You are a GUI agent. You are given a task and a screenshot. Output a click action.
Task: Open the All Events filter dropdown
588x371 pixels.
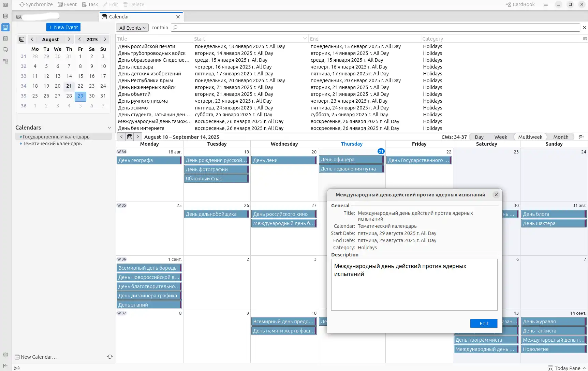click(x=132, y=28)
